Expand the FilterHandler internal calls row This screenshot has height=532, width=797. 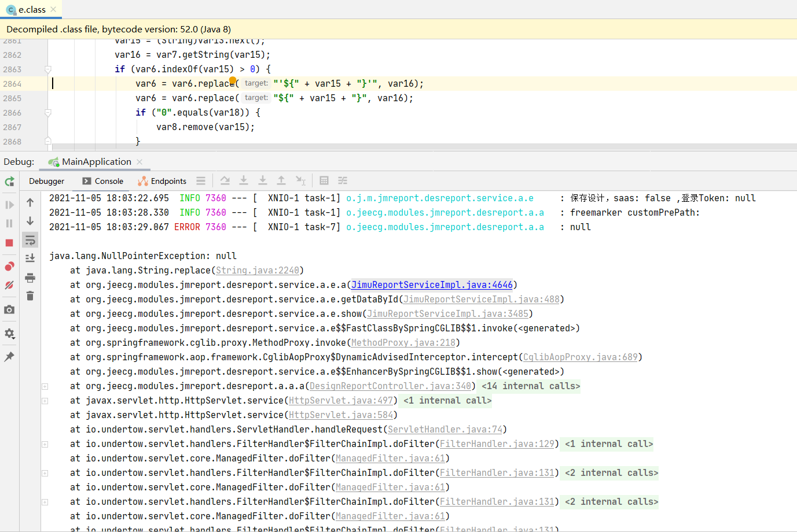pyautogui.click(x=45, y=444)
